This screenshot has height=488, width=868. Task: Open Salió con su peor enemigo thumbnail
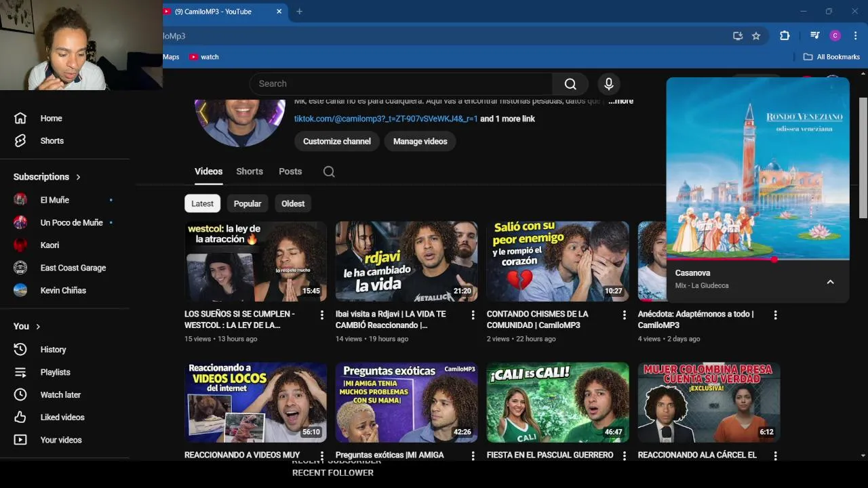[x=558, y=262]
